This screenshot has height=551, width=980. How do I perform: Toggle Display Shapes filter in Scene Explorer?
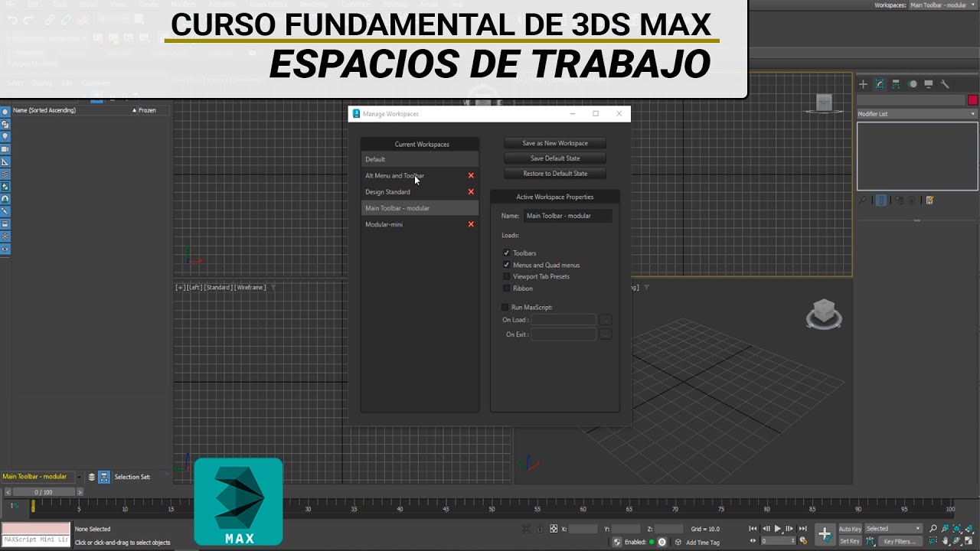pyautogui.click(x=5, y=124)
